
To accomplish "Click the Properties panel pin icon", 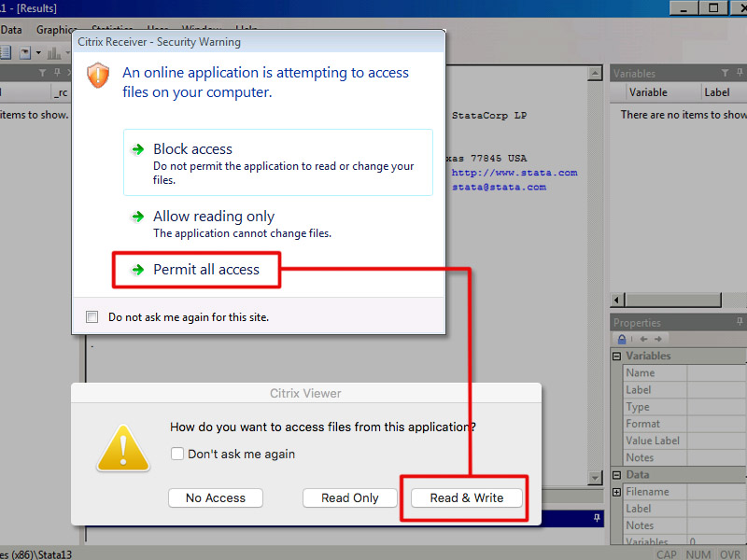I will click(x=740, y=322).
